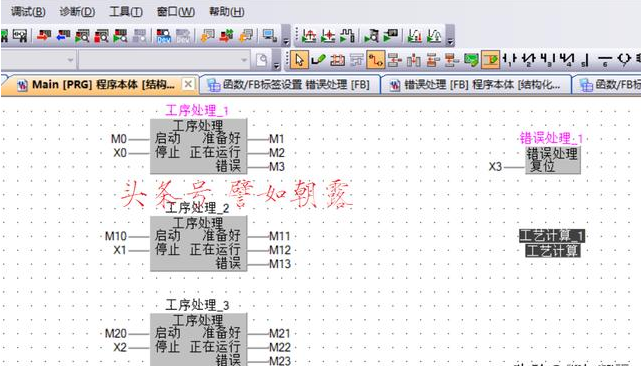This screenshot has width=643, height=366.
Task: Switch to 错误处理 [FB] 程序本体 tab
Action: 475,85
